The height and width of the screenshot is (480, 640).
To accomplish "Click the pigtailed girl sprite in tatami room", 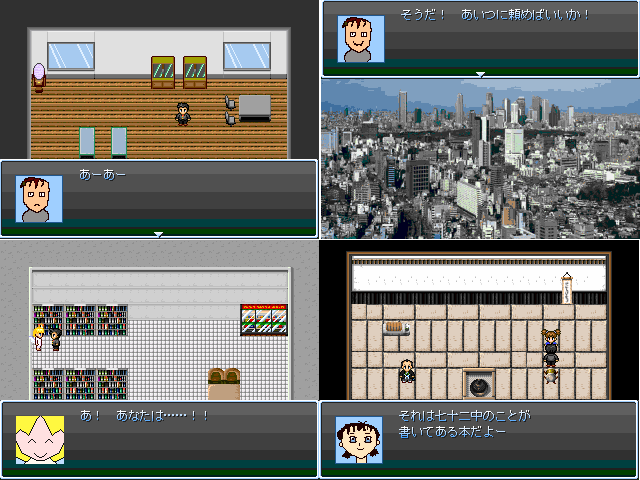I will coord(551,338).
